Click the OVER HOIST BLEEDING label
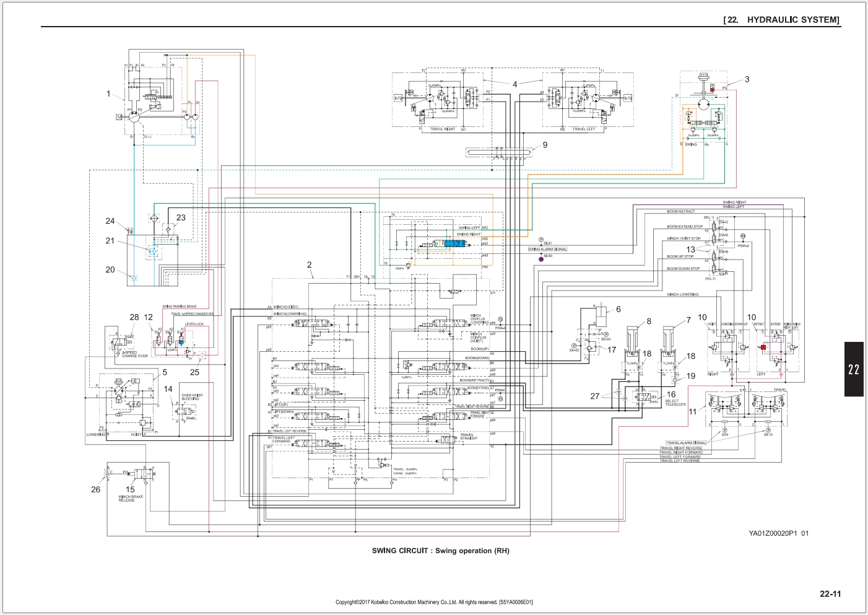This screenshot has width=868, height=615. (x=192, y=397)
